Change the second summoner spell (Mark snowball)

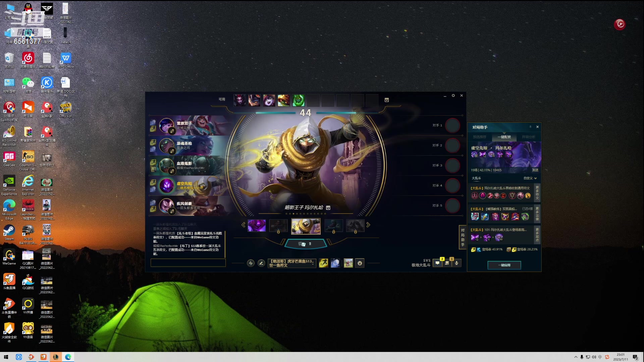tap(335, 263)
